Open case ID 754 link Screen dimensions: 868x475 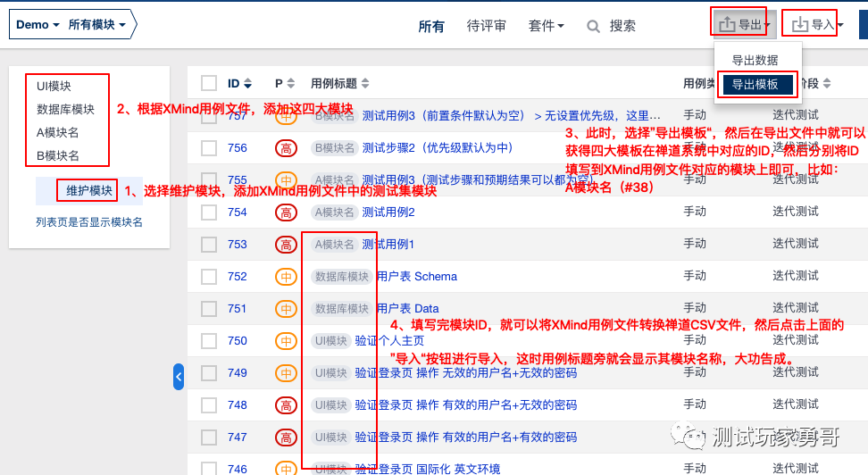237,212
